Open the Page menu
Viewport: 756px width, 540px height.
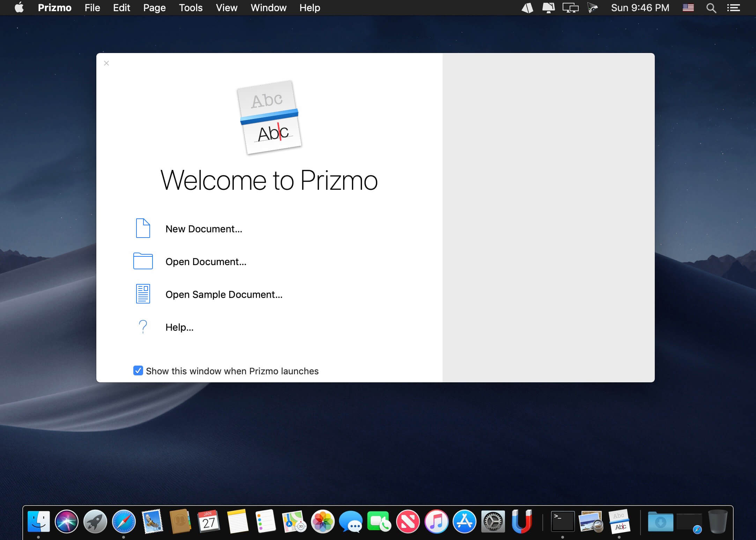154,8
